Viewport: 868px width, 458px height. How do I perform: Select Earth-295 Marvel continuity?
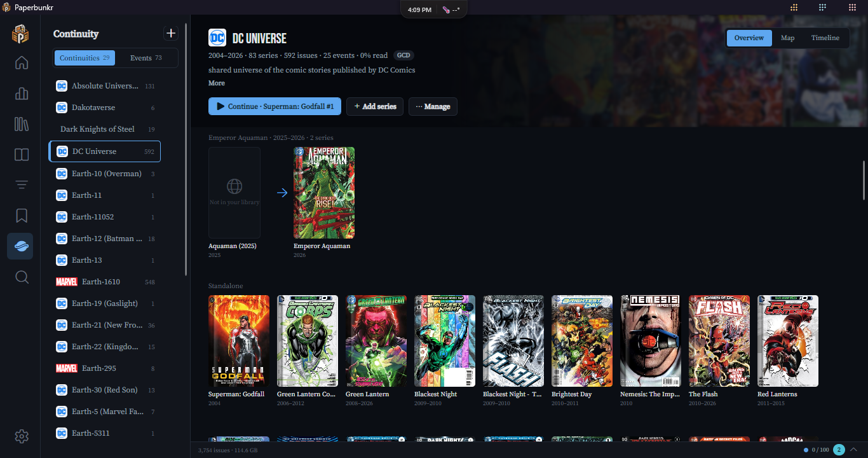pos(105,368)
